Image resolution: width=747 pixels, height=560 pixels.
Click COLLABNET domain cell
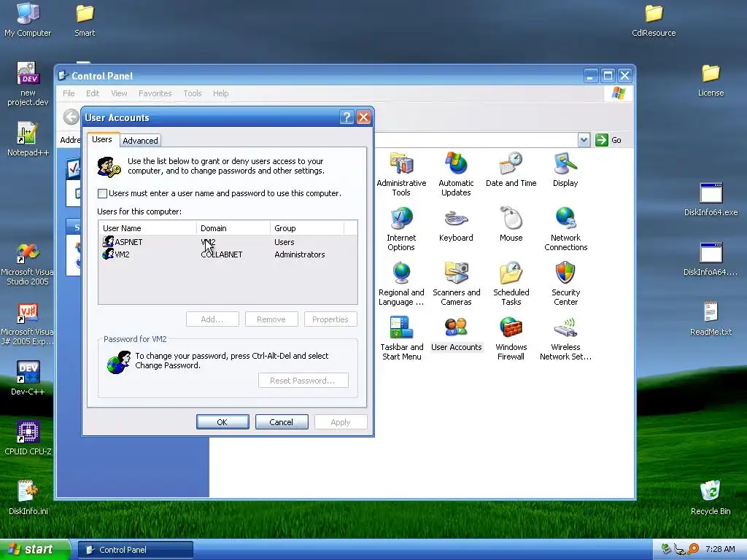tap(222, 254)
